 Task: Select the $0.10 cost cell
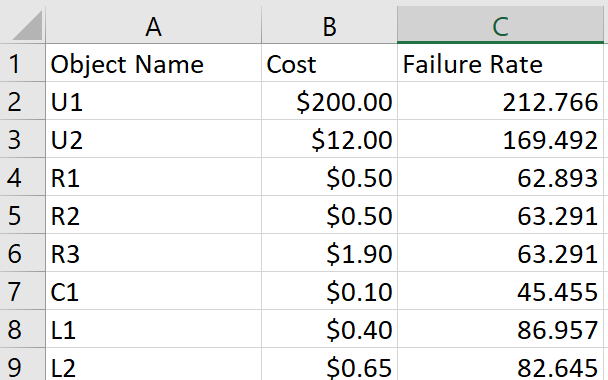(x=330, y=291)
